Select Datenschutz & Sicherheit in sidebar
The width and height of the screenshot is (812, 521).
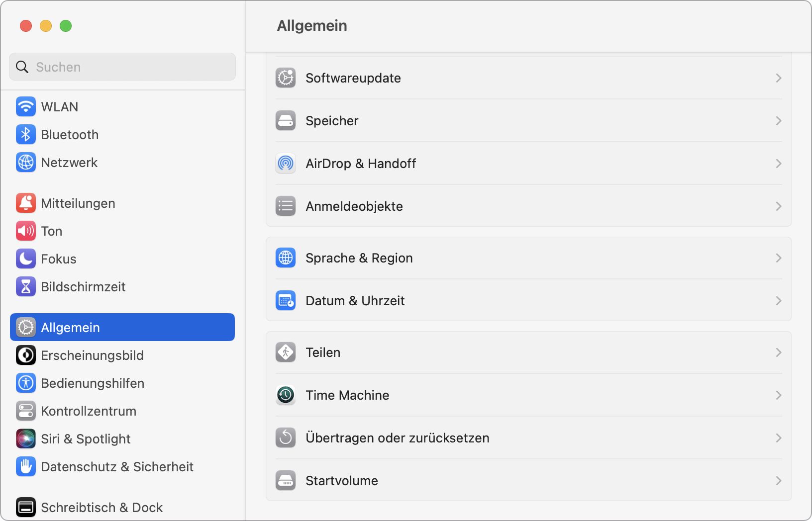pyautogui.click(x=117, y=467)
